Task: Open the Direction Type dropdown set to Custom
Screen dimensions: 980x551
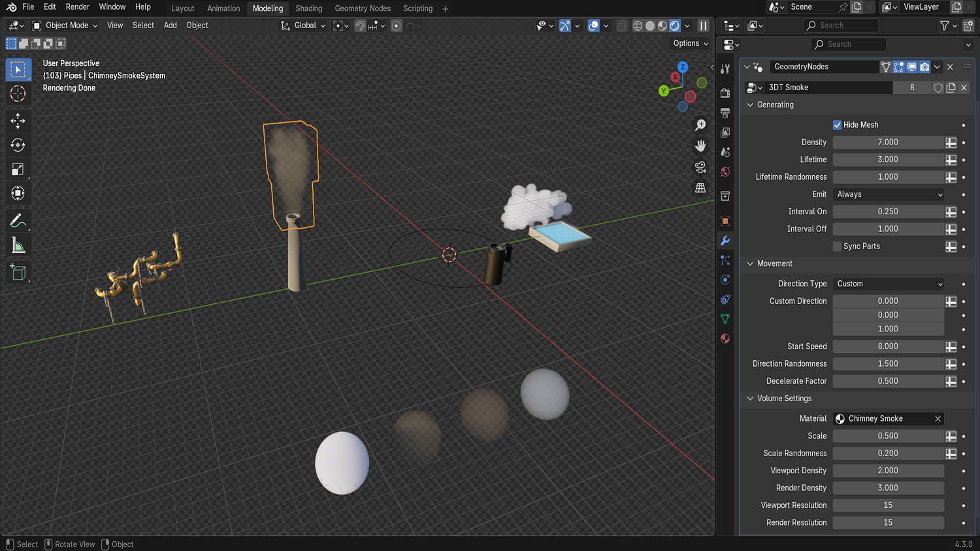Action: click(889, 284)
